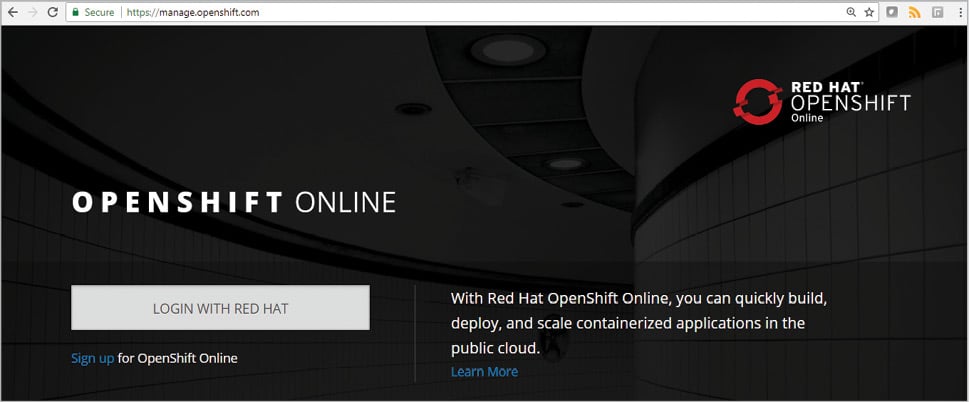Click the browser back arrow
969x402 pixels.
(12, 12)
